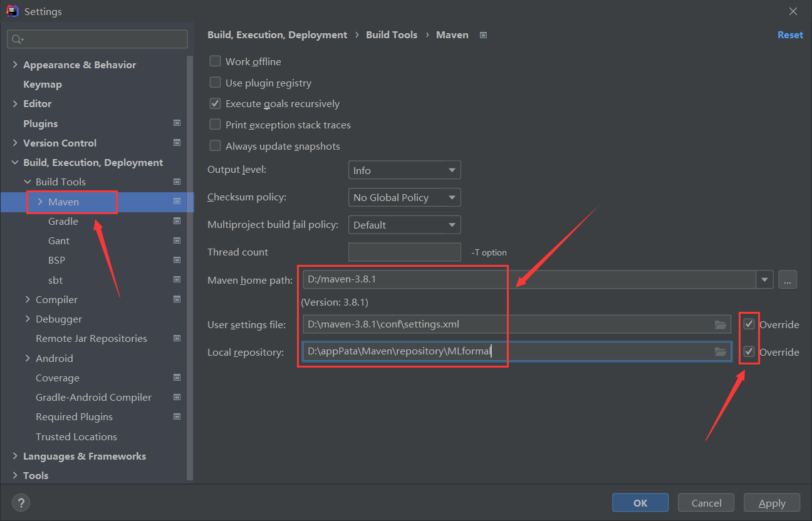Open the Output level dropdown
This screenshot has height=521, width=812.
click(x=405, y=170)
